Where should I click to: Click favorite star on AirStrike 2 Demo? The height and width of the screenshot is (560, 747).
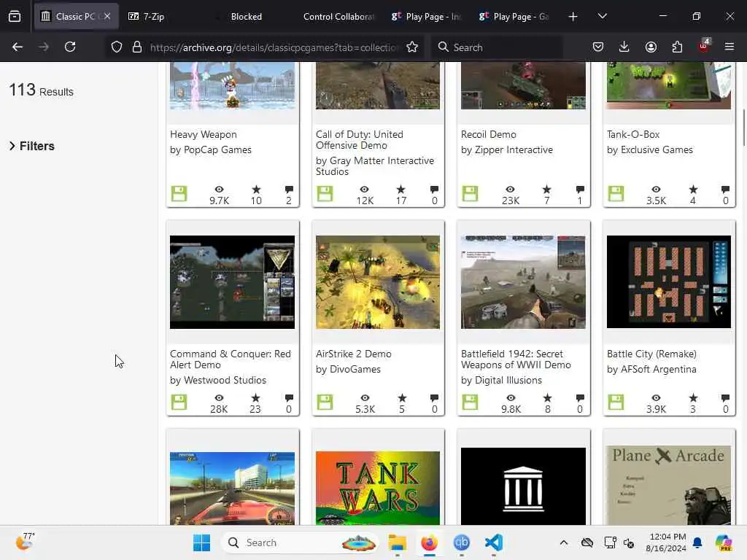pyautogui.click(x=401, y=398)
